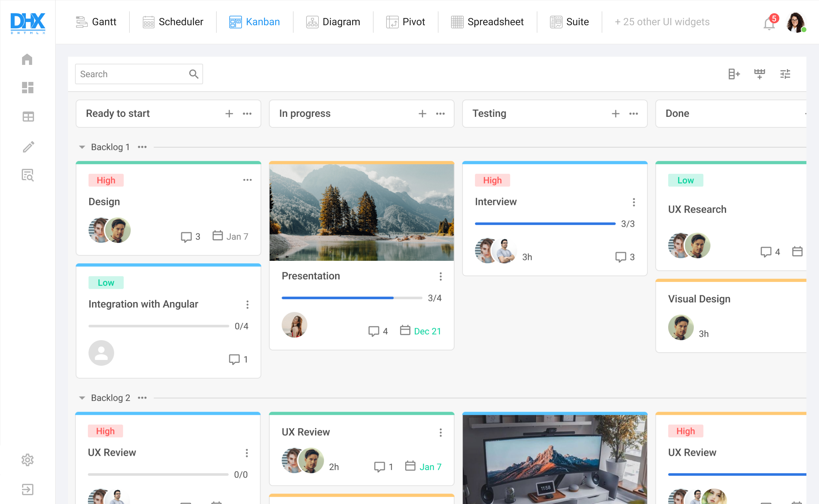Switch to the Suite tab
The width and height of the screenshot is (819, 504).
[x=569, y=22]
